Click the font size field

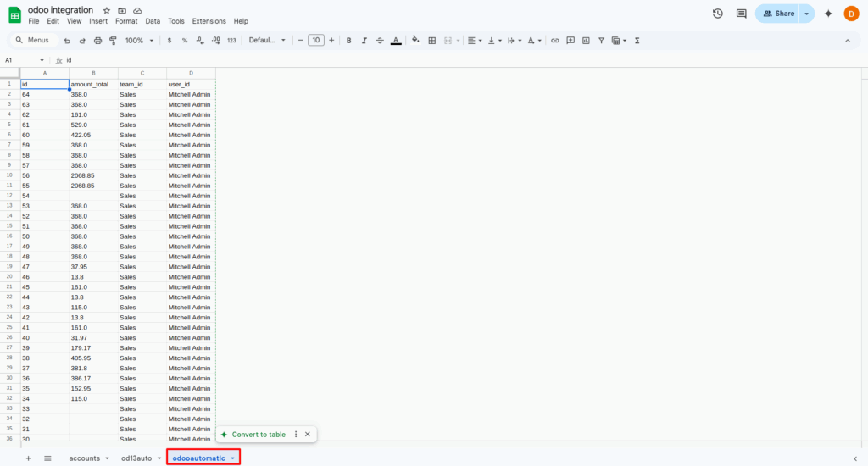[316, 40]
